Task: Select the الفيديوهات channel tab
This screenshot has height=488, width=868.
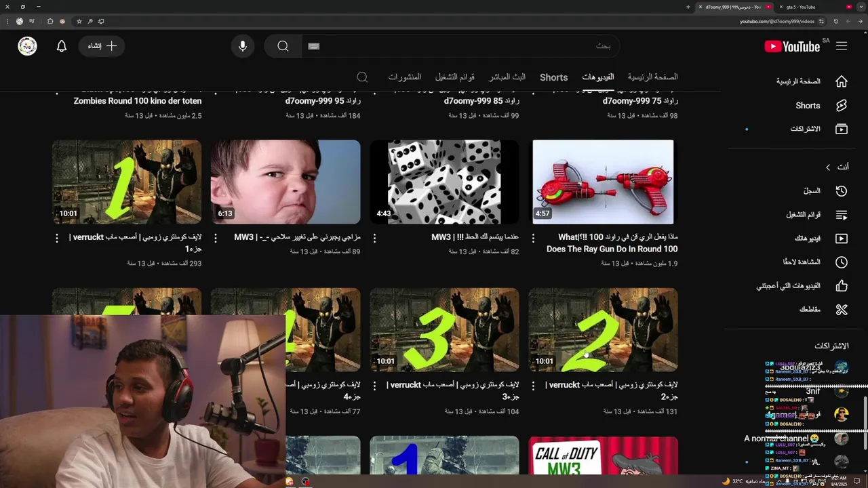Action: click(598, 77)
